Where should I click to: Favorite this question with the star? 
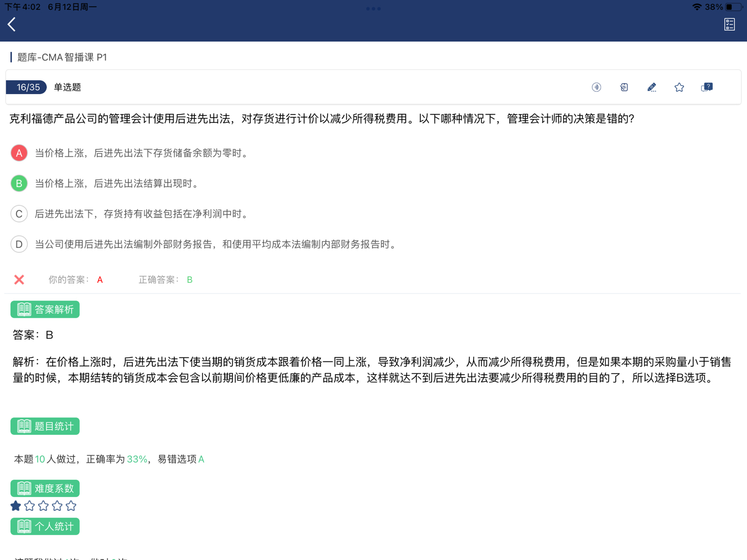679,87
